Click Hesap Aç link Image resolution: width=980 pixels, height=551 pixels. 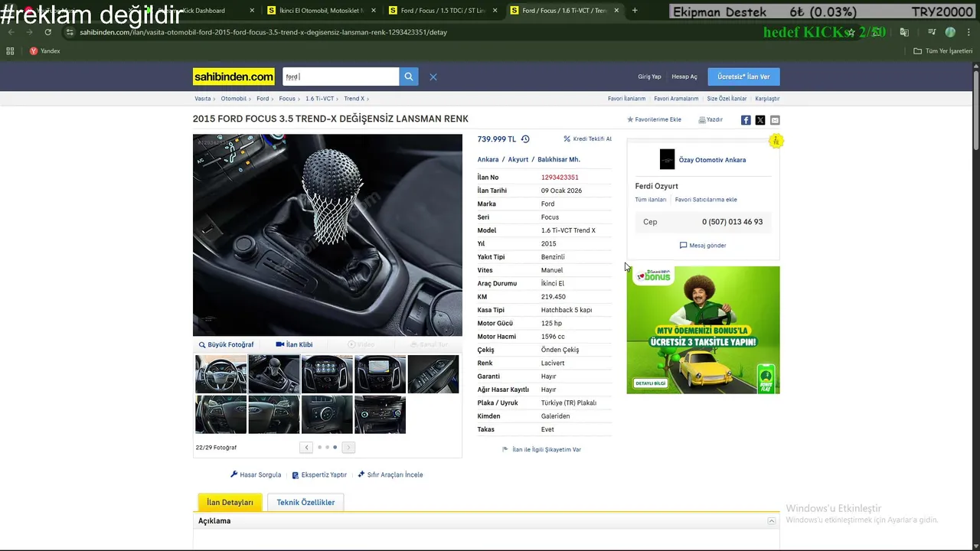pos(684,77)
